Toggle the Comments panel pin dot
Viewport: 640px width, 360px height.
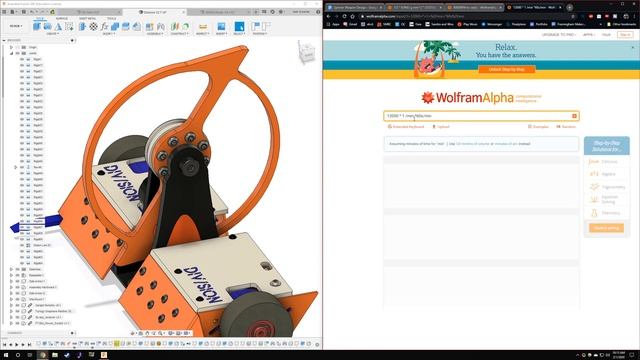pos(72,333)
